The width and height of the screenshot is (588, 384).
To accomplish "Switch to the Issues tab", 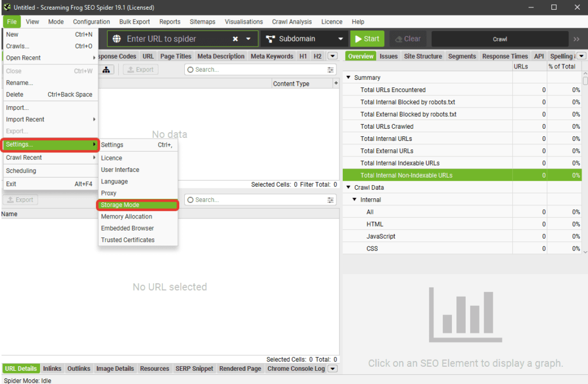I will (x=389, y=56).
